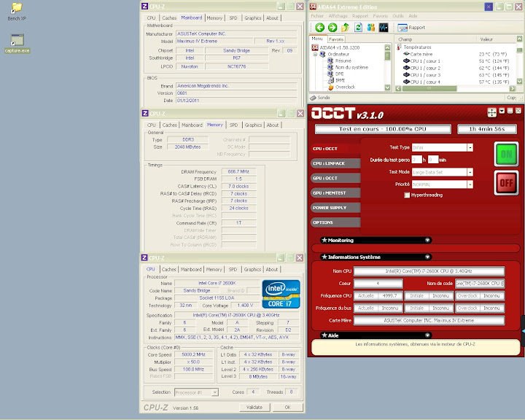
Task: Select Nom du système in AIDA64 tree
Action: pos(348,67)
